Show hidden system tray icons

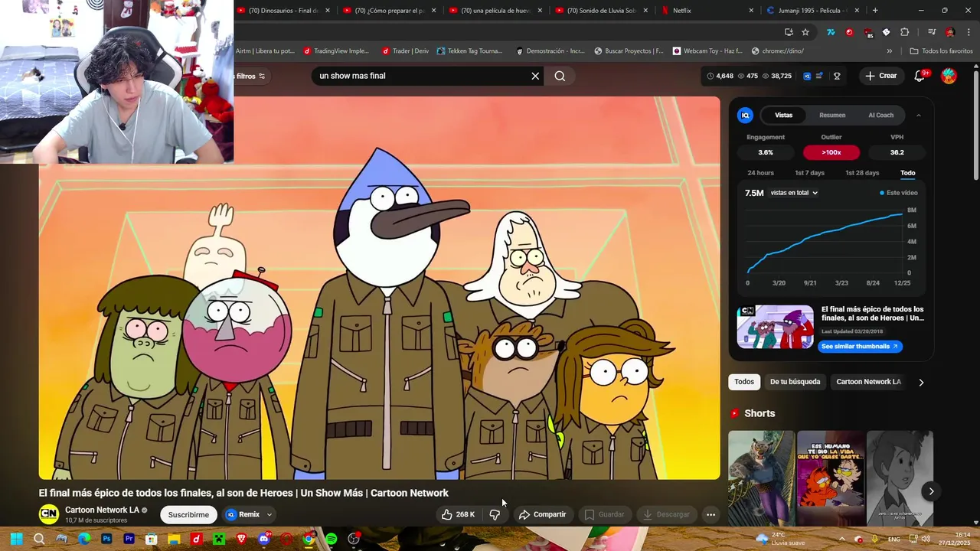[x=841, y=539]
